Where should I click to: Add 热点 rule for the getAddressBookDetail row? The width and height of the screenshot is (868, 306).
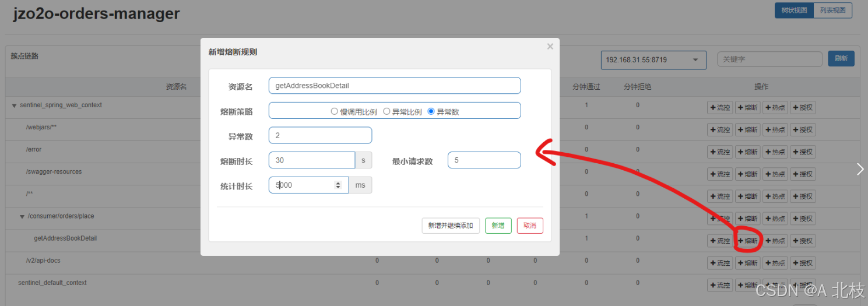point(775,240)
